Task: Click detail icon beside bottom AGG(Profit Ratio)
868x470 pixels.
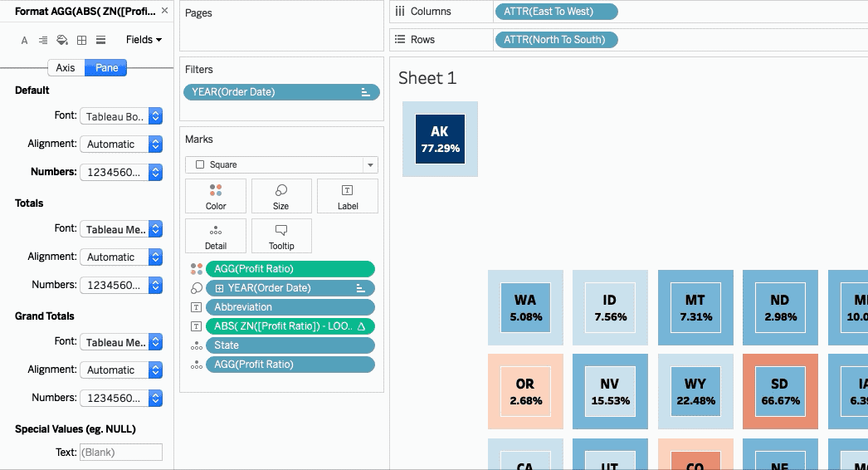Action: click(197, 365)
